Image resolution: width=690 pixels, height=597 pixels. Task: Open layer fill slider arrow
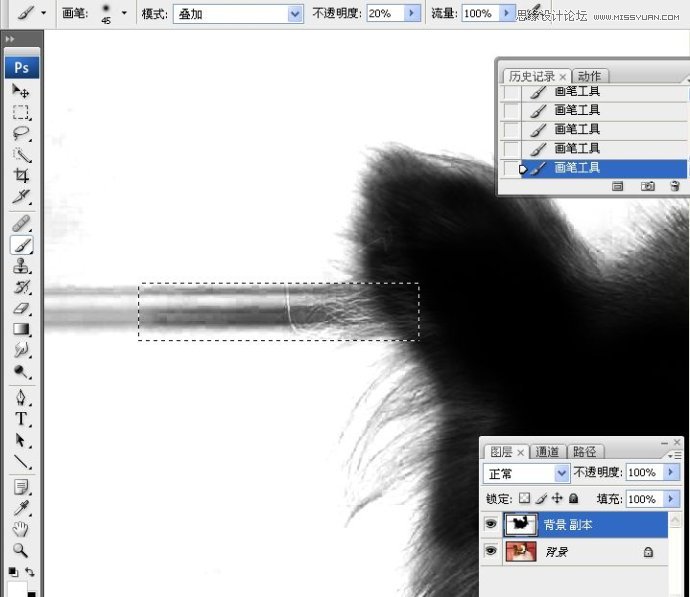point(671,498)
